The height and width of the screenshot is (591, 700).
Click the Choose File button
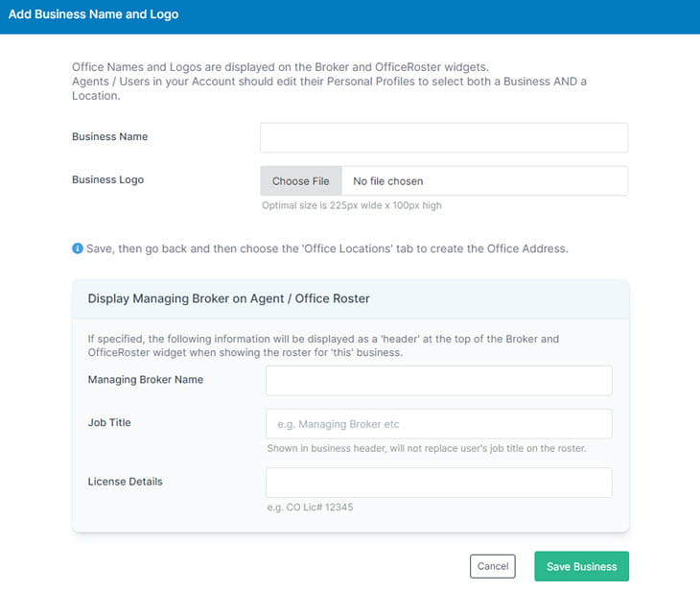[x=301, y=181]
